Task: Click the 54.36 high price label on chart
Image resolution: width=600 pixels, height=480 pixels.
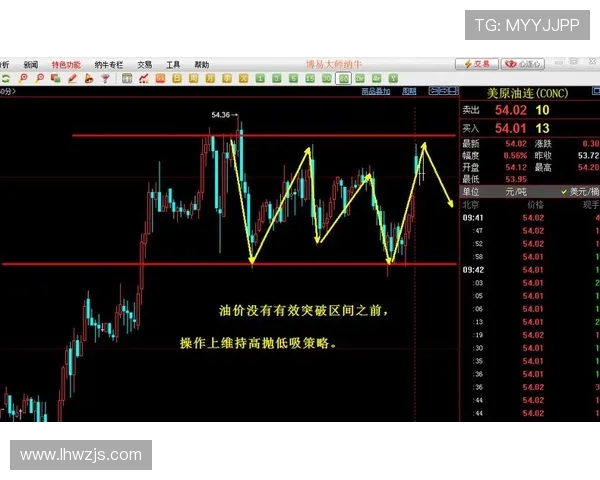Action: (221, 114)
